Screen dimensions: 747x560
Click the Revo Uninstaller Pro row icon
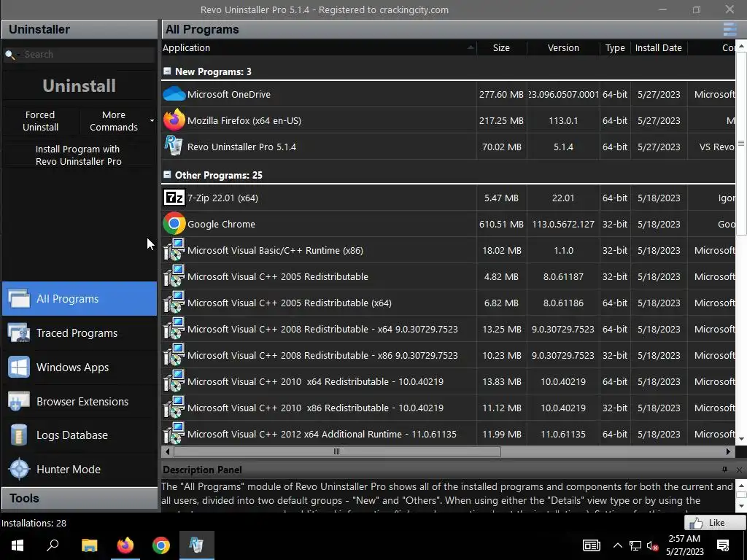[x=174, y=146]
